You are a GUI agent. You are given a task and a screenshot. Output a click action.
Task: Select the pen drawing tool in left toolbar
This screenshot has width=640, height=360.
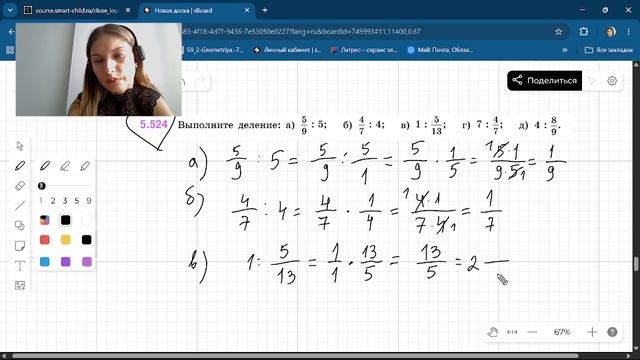20,166
